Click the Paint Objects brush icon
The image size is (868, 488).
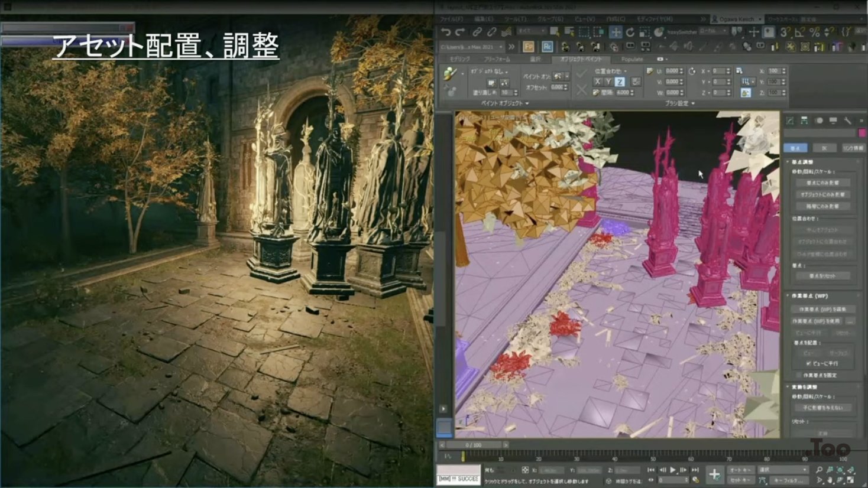451,73
